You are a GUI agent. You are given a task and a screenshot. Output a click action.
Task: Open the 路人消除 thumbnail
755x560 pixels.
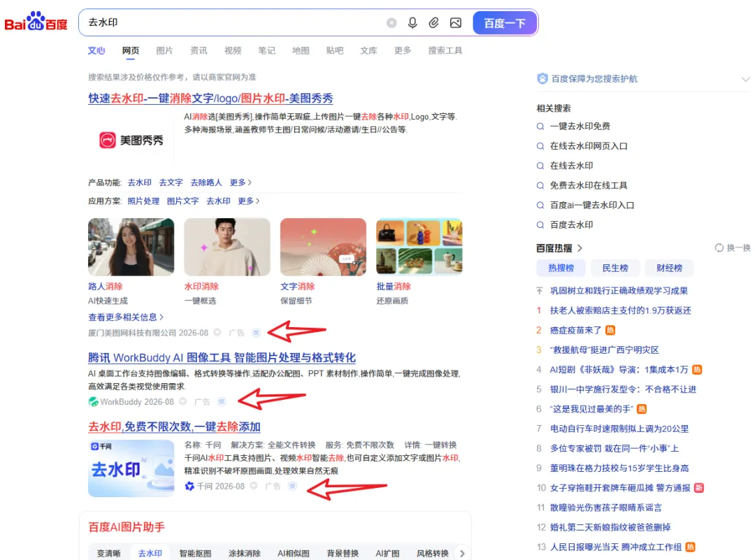tap(131, 247)
